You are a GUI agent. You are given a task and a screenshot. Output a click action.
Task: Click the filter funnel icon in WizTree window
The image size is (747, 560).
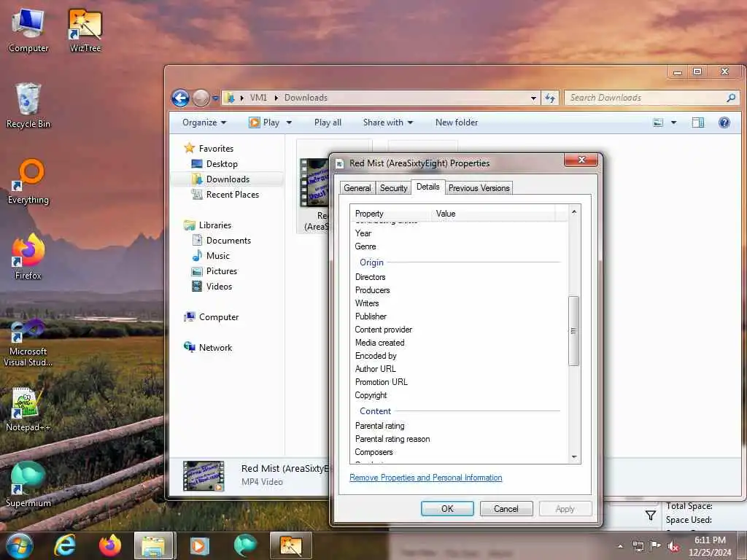[650, 516]
